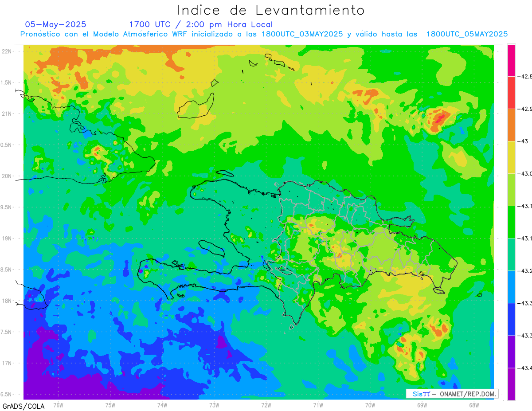Click legend value "-43.4"
This screenshot has height=411, width=532.
pyautogui.click(x=525, y=368)
